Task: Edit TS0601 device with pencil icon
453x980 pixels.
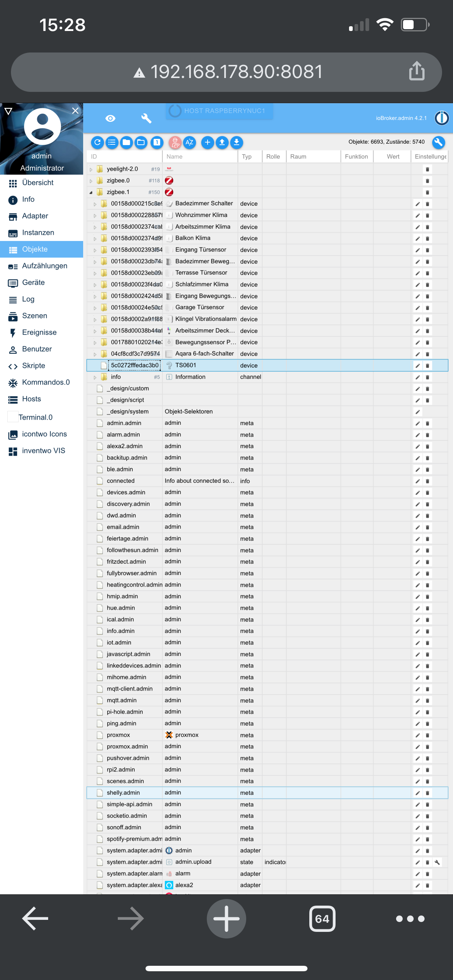Action: (x=418, y=366)
